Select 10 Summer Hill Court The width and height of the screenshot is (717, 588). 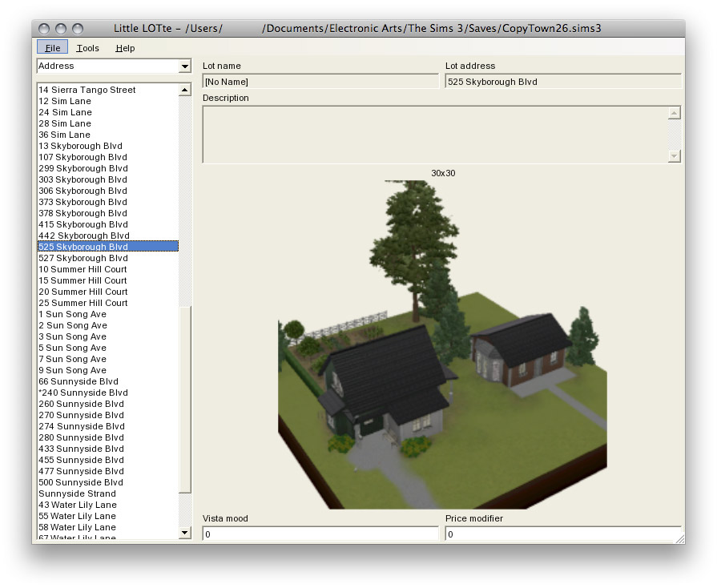point(108,269)
